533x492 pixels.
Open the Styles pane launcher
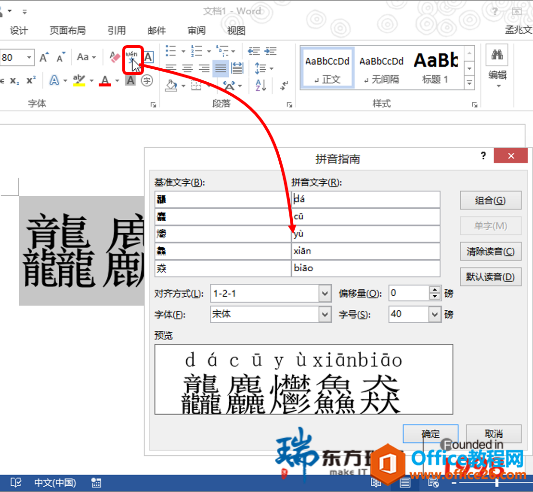click(x=475, y=105)
